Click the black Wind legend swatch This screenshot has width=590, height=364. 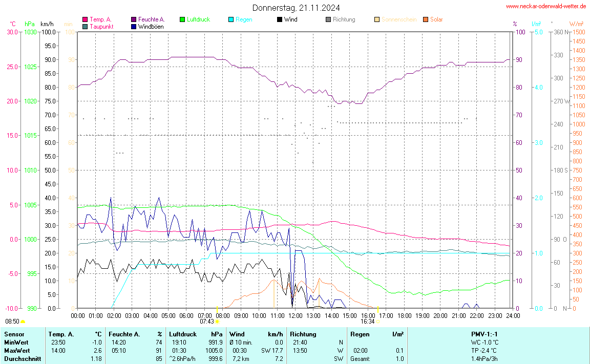click(x=280, y=20)
